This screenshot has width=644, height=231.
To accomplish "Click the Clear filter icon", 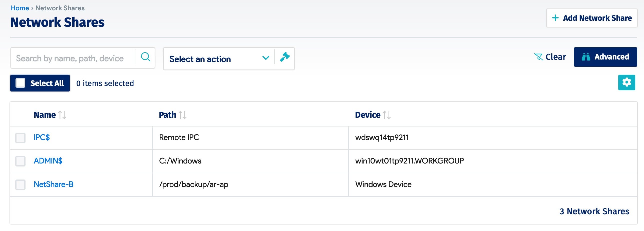I will pyautogui.click(x=538, y=57).
